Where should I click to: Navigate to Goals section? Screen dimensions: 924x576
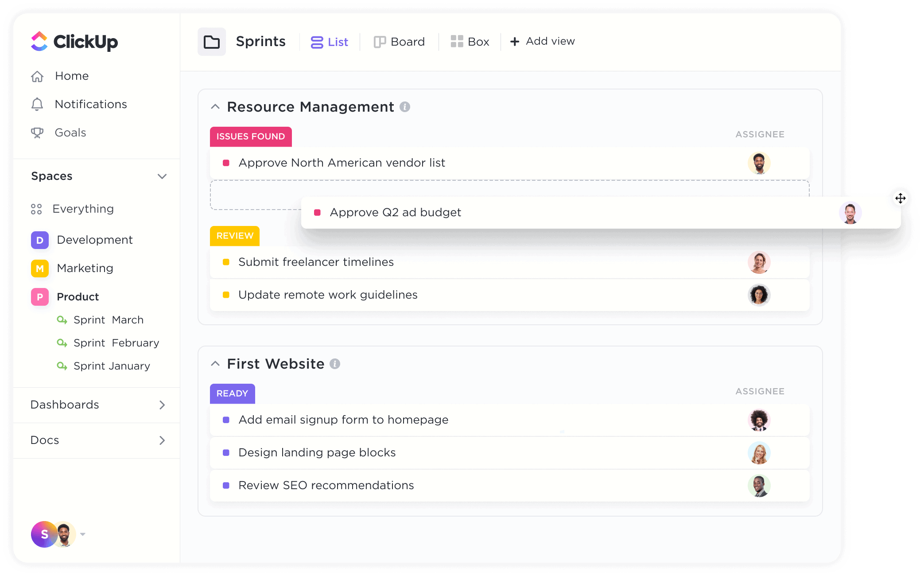(x=70, y=132)
